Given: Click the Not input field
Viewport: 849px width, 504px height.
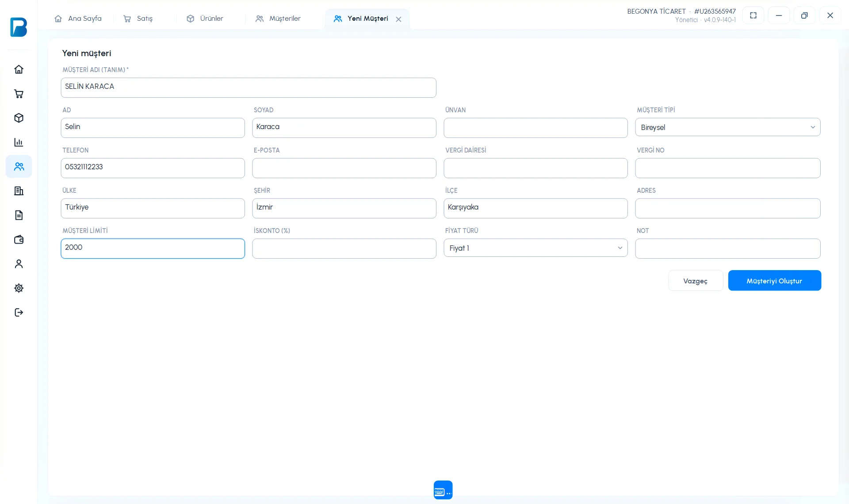Looking at the screenshot, I should pos(728,248).
